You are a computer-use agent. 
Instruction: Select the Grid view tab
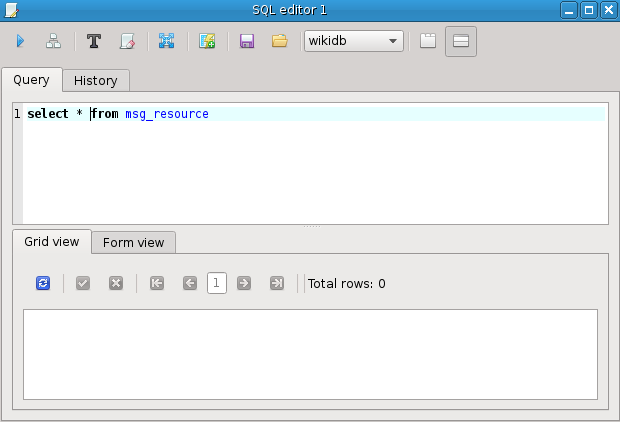click(52, 242)
